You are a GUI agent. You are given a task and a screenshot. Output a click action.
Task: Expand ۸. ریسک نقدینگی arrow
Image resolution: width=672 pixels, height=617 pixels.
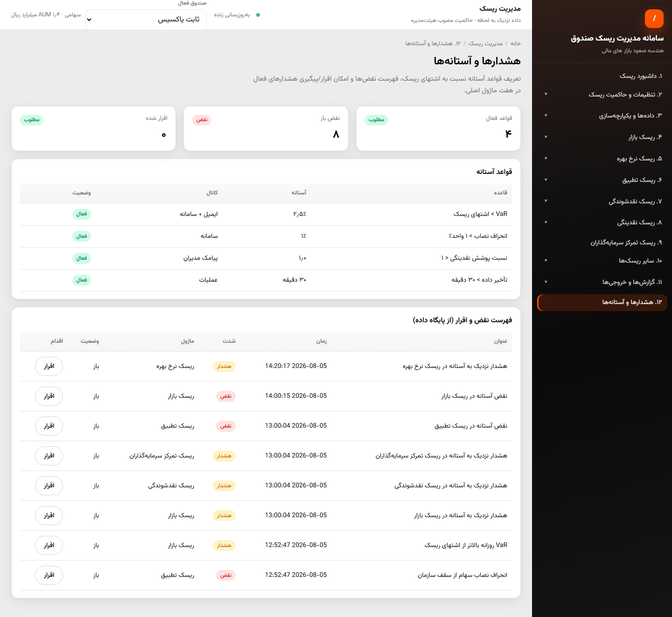(546, 222)
